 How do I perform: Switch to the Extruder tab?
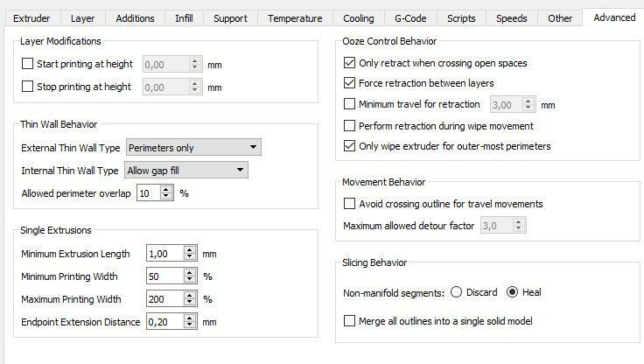(31, 18)
